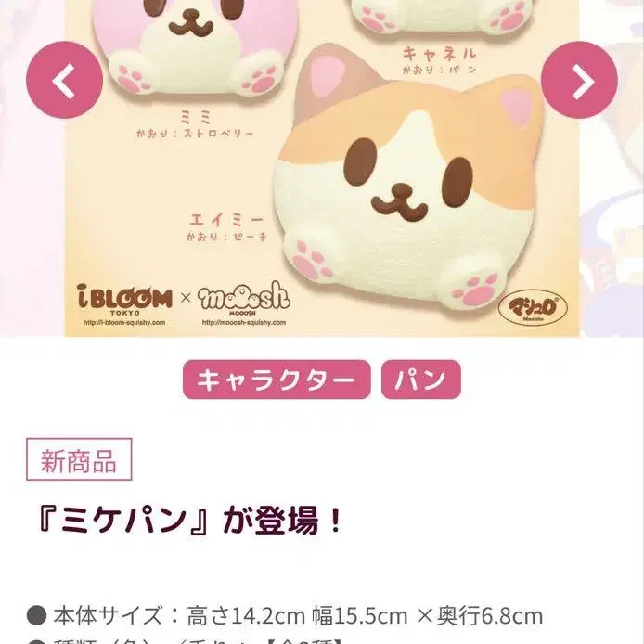The height and width of the screenshot is (644, 644).
Task: Advance to the next slide using the right arrow
Action: pos(579,80)
